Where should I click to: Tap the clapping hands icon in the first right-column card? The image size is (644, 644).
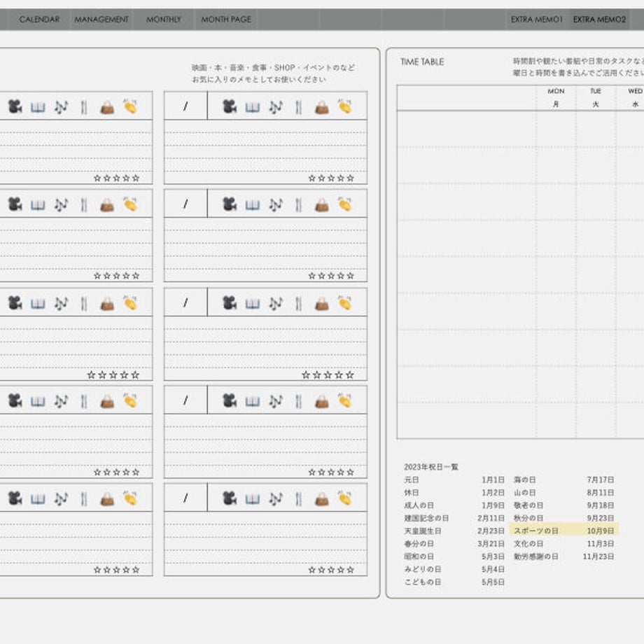[344, 106]
